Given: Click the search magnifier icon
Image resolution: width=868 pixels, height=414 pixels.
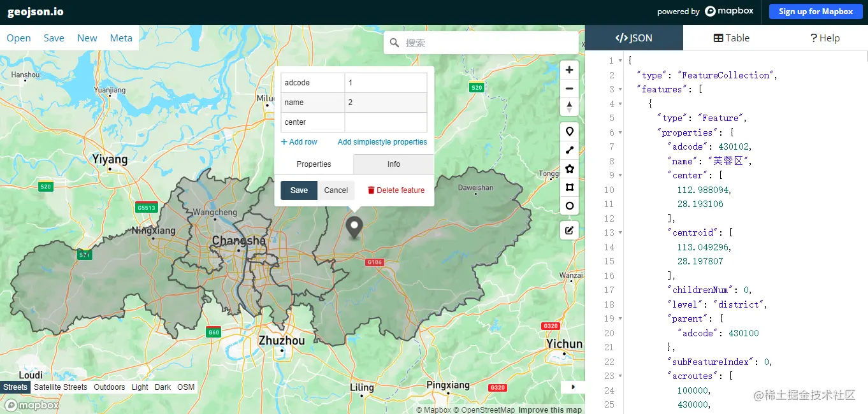Looking at the screenshot, I should pos(394,43).
